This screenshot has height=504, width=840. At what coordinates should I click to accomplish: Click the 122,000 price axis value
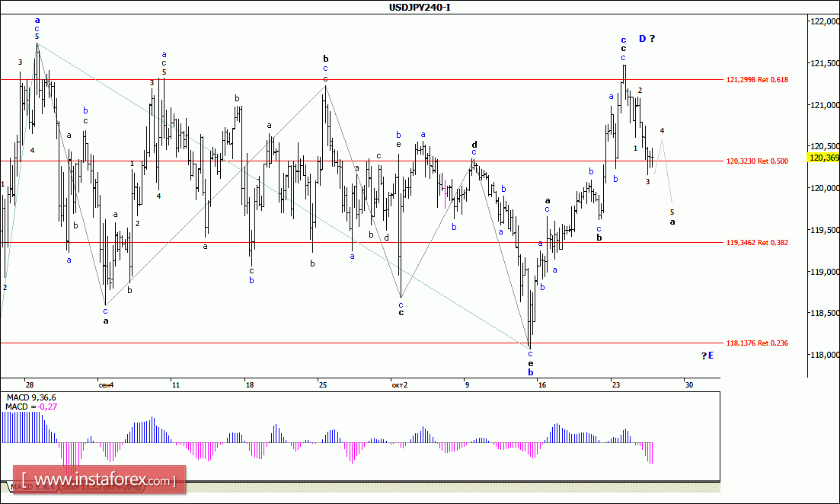(x=825, y=21)
